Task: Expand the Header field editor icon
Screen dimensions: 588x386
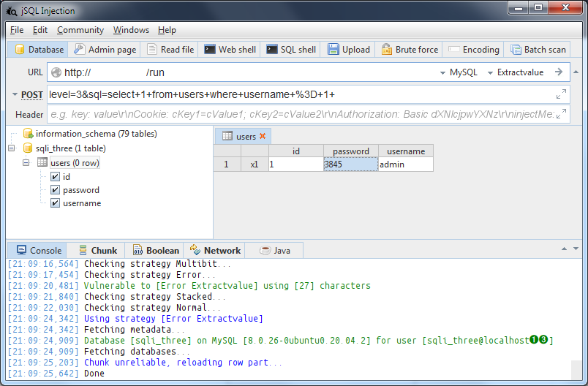Action: (x=561, y=113)
